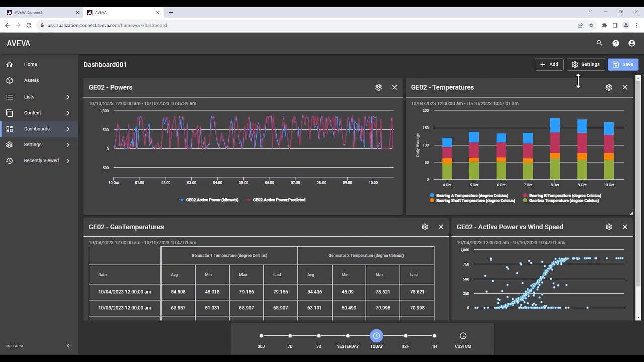Click Generator 1 Temperature column header
Viewport: 644px width, 362px height.
(x=229, y=255)
